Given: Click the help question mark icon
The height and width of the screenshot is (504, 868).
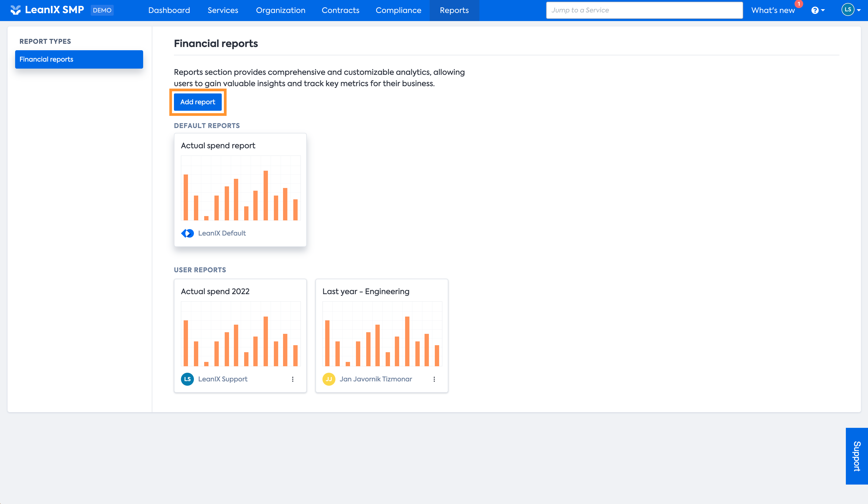Looking at the screenshot, I should 815,10.
